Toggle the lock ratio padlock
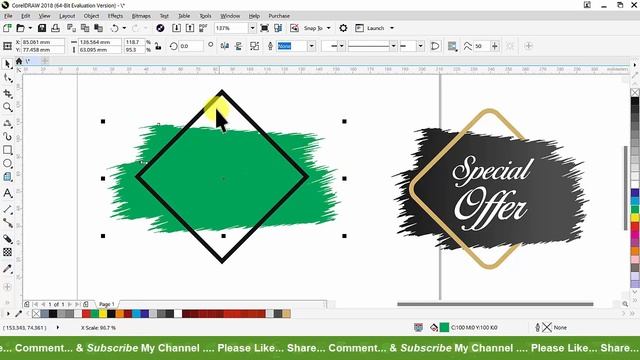Viewport: 640px width, 360px height. tap(158, 46)
